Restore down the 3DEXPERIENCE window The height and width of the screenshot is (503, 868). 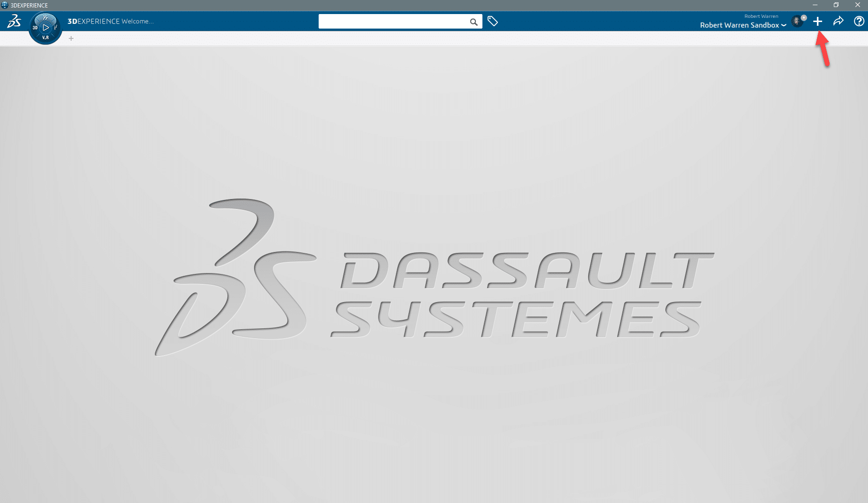[836, 5]
